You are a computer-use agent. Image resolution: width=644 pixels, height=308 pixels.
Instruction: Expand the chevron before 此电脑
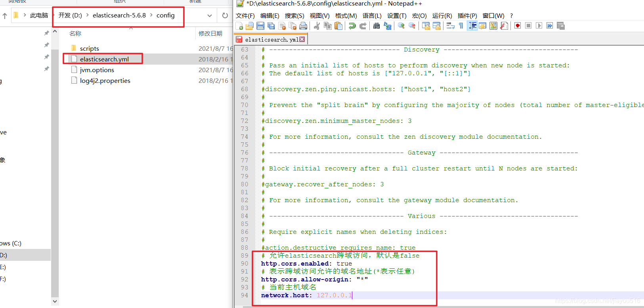tap(25, 15)
